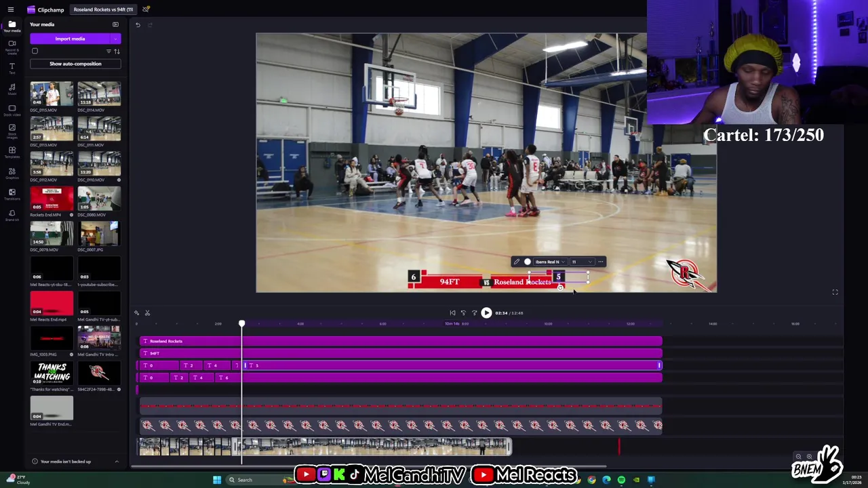Open the media filter icon
Image resolution: width=868 pixels, height=488 pixels.
click(108, 51)
